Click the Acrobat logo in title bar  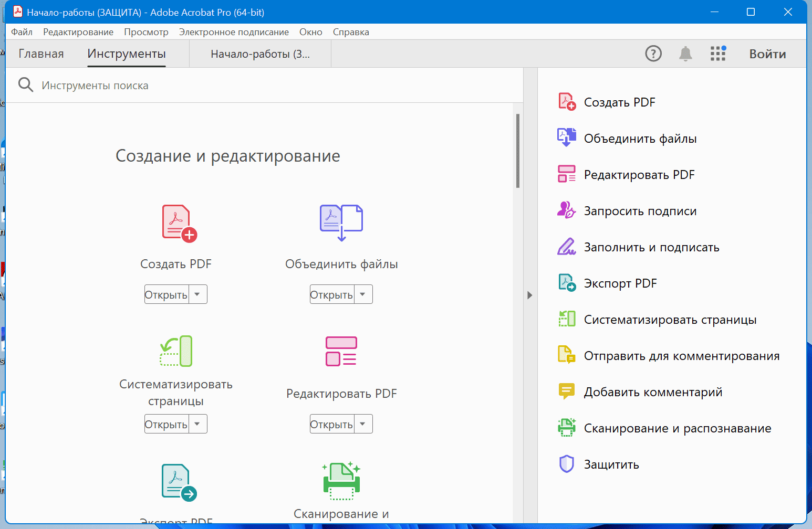point(18,12)
